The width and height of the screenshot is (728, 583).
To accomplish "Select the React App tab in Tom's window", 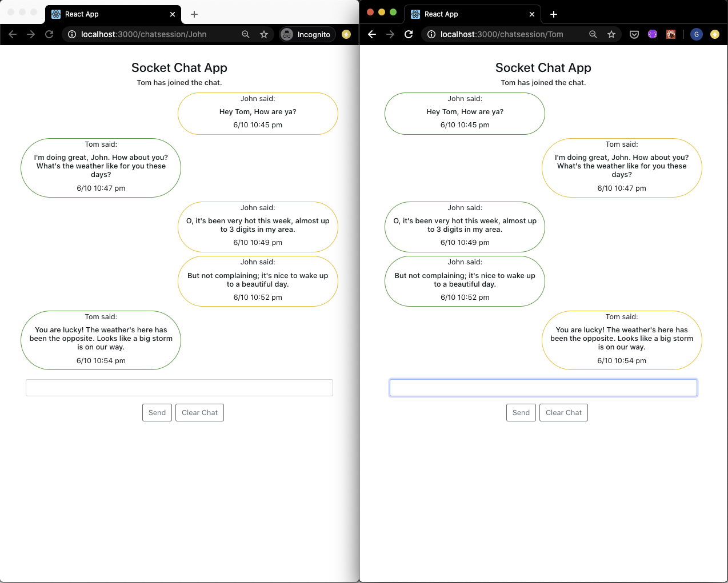I will tap(473, 14).
